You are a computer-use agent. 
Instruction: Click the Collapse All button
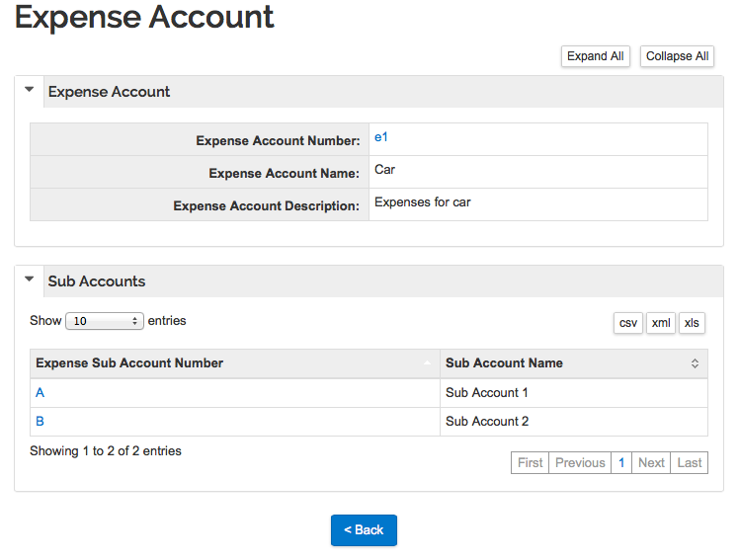[677, 56]
